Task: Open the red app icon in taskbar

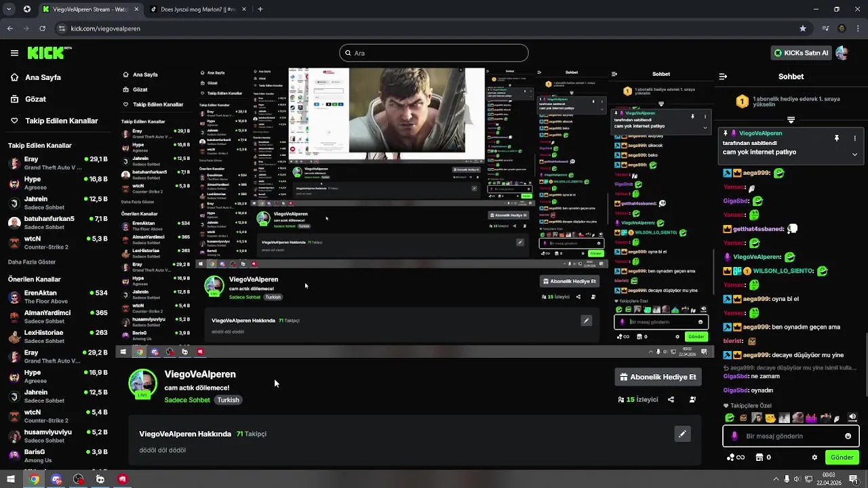Action: pyautogui.click(x=122, y=479)
